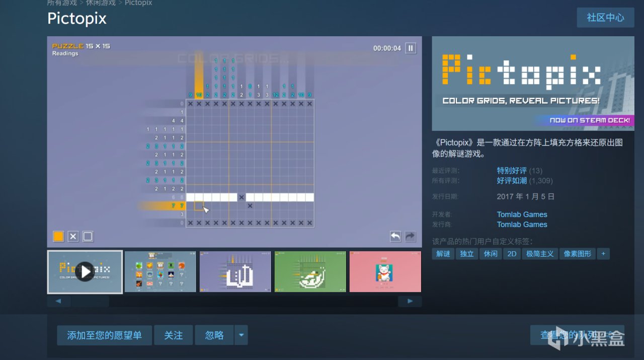
Task: Select the 极简主义 tag
Action: point(540,254)
